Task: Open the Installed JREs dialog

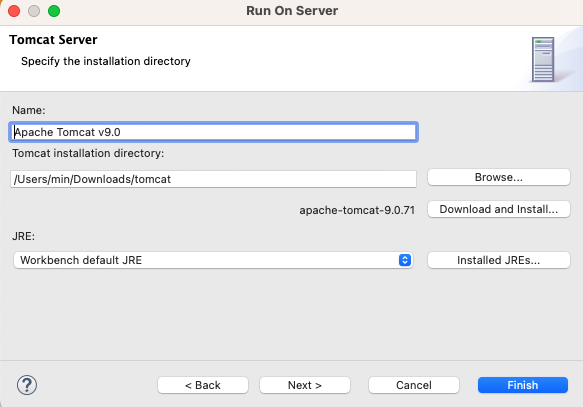Action: (499, 260)
